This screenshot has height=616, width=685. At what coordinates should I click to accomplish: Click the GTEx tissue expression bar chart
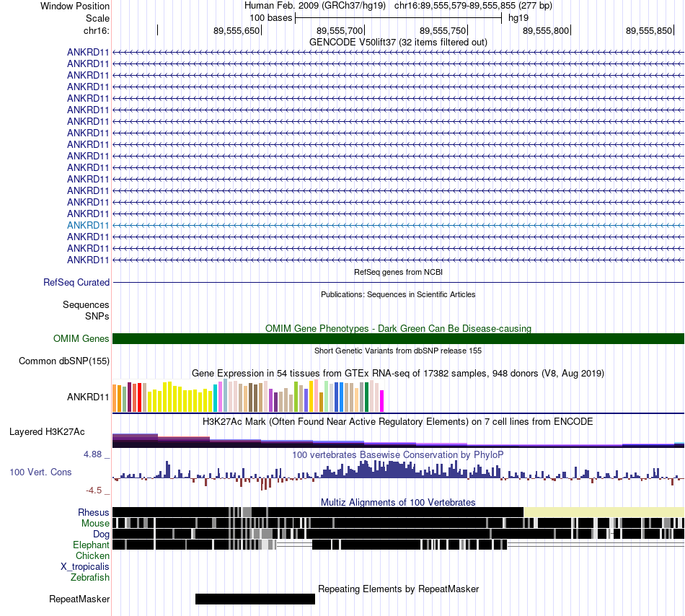click(x=248, y=396)
